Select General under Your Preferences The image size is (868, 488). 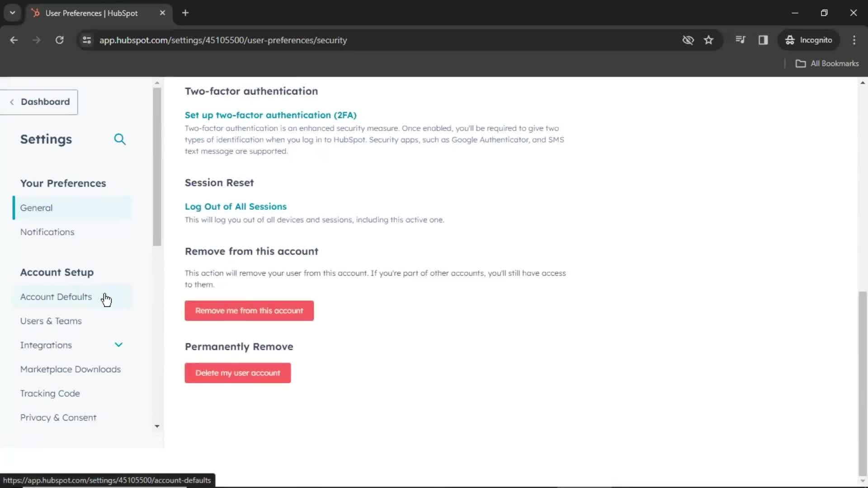point(36,207)
